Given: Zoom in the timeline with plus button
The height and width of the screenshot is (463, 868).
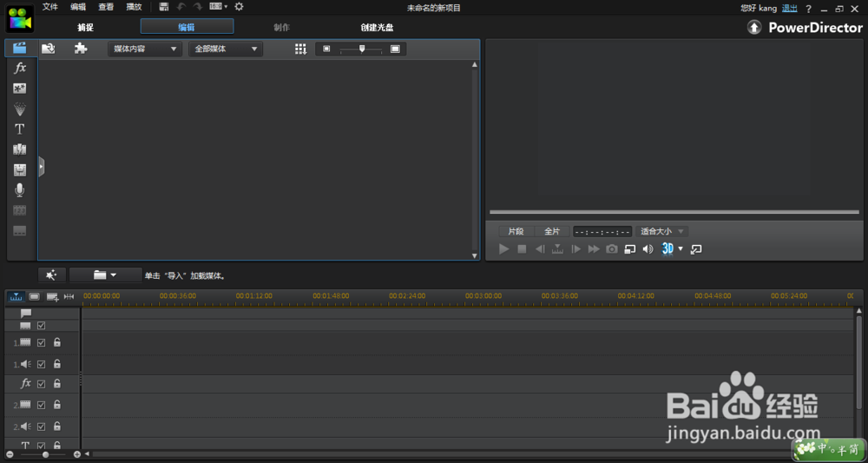Looking at the screenshot, I should click(77, 454).
